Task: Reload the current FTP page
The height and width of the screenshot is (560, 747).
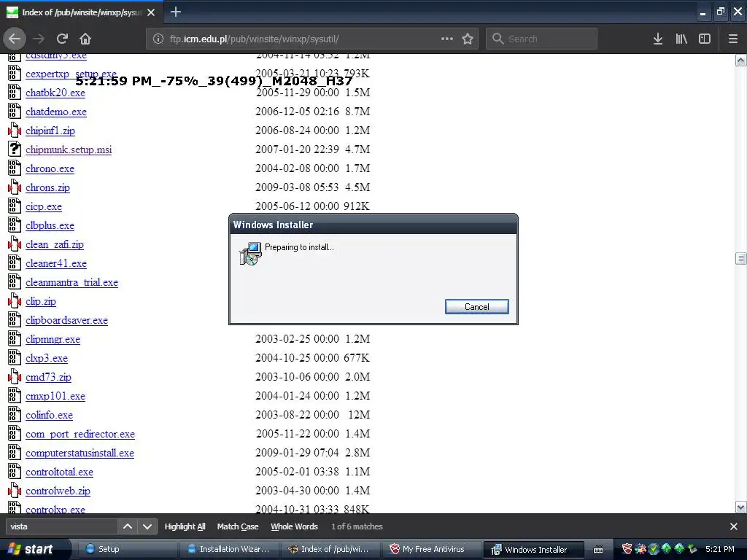Action: coord(62,39)
